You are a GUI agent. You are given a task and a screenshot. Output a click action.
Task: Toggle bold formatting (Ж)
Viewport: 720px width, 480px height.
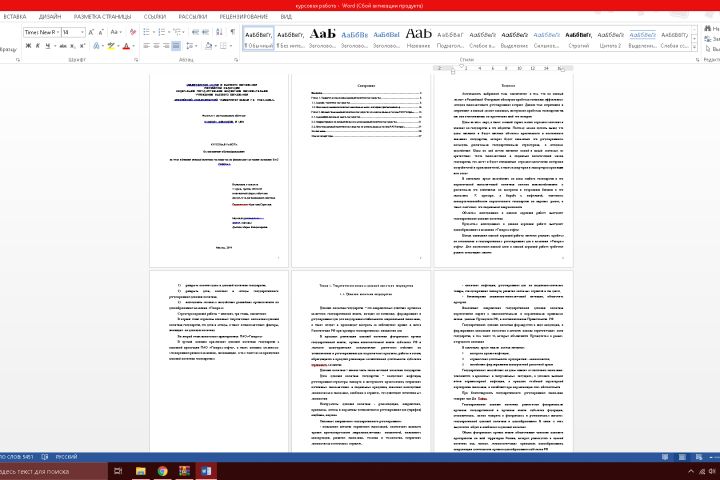(28, 46)
